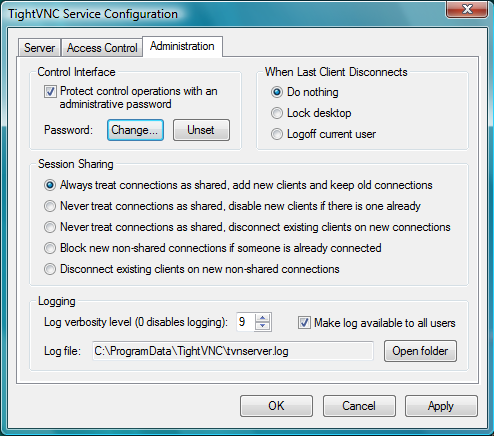Click the Unset password button
494x437 pixels.
(201, 130)
